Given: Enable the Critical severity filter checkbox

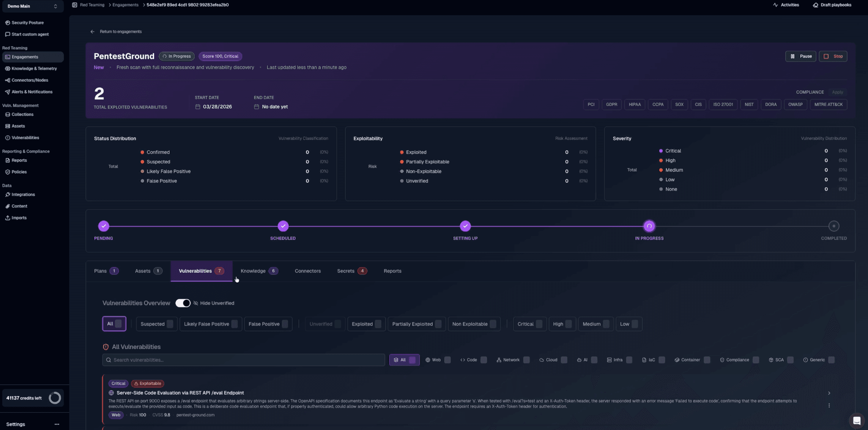Looking at the screenshot, I should pyautogui.click(x=539, y=324).
